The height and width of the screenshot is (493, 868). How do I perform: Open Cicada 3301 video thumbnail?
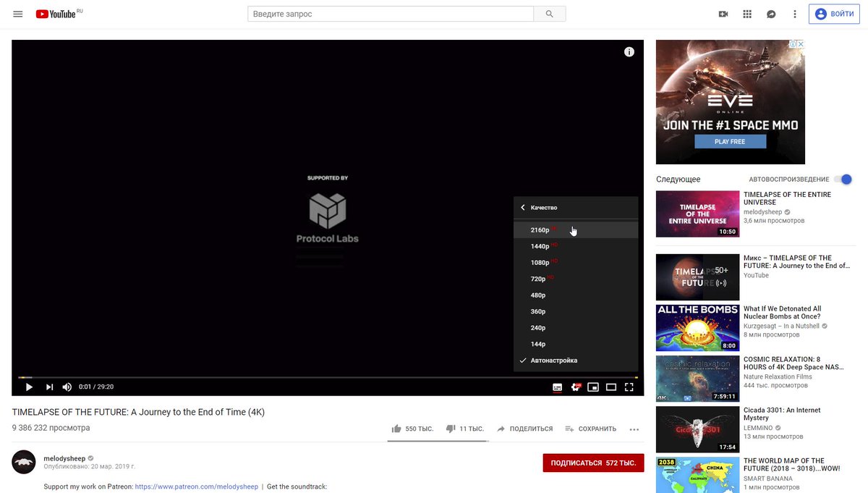tap(697, 429)
